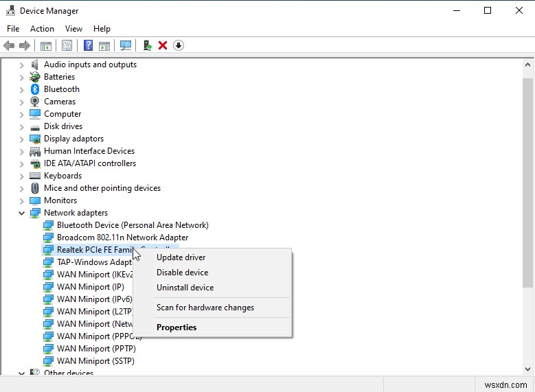This screenshot has width=535, height=392.
Task: Click the Bluetooth logo icon
Action: (35, 89)
